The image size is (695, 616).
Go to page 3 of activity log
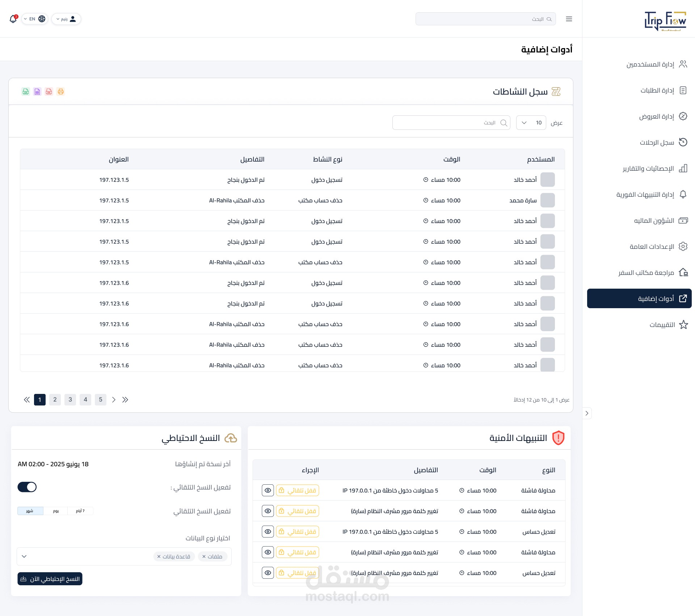point(70,400)
